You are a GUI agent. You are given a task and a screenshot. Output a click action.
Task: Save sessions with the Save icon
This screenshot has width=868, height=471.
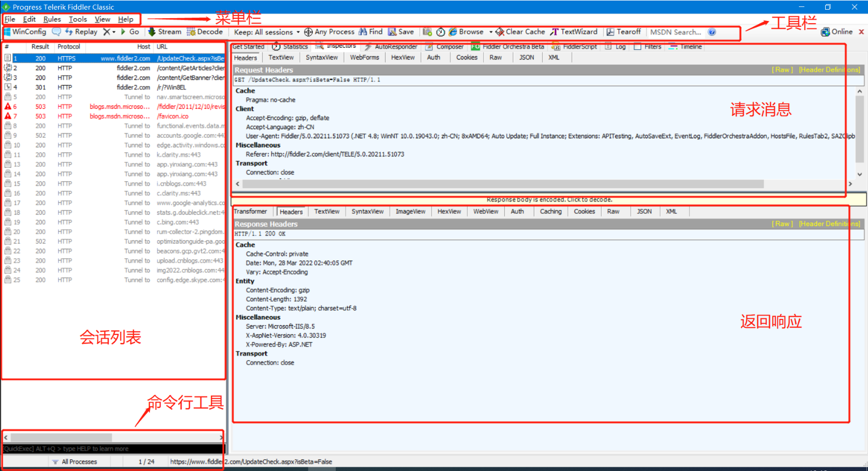pos(401,32)
